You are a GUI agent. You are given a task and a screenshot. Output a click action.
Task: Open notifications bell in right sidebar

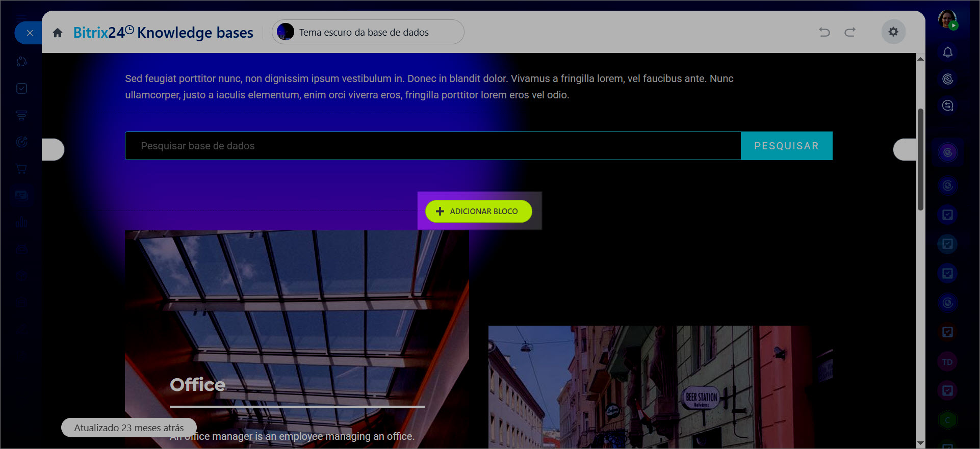947,52
